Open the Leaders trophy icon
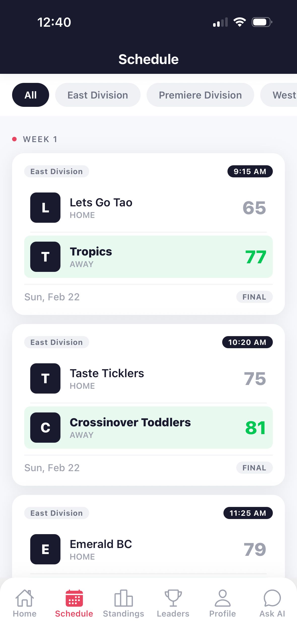The image size is (297, 644). 173,598
